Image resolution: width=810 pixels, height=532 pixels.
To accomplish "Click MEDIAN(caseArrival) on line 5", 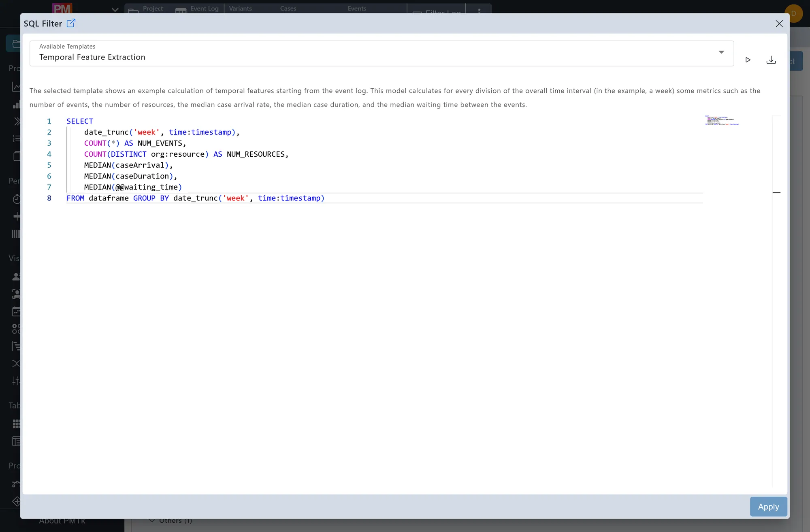I will click(126, 165).
